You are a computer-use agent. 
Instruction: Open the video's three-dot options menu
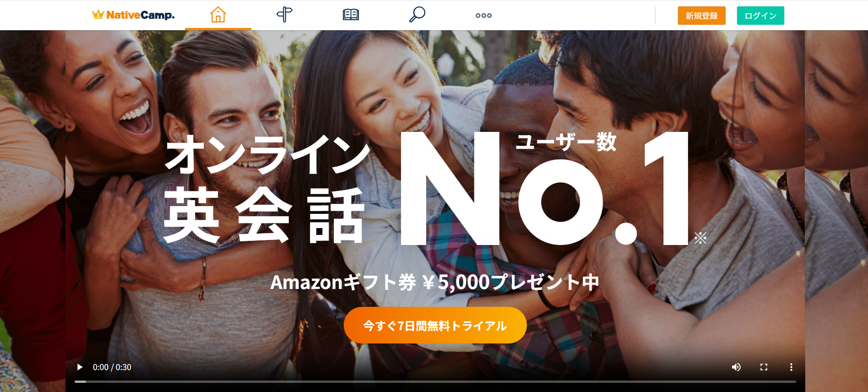(791, 367)
